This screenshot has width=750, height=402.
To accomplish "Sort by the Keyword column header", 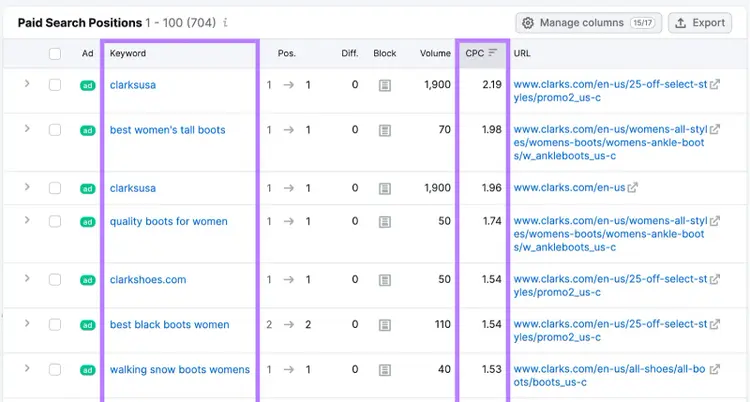I will [128, 53].
